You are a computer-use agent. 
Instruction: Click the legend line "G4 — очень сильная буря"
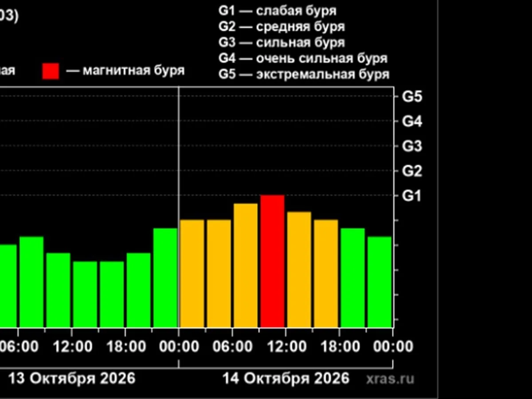(303, 58)
